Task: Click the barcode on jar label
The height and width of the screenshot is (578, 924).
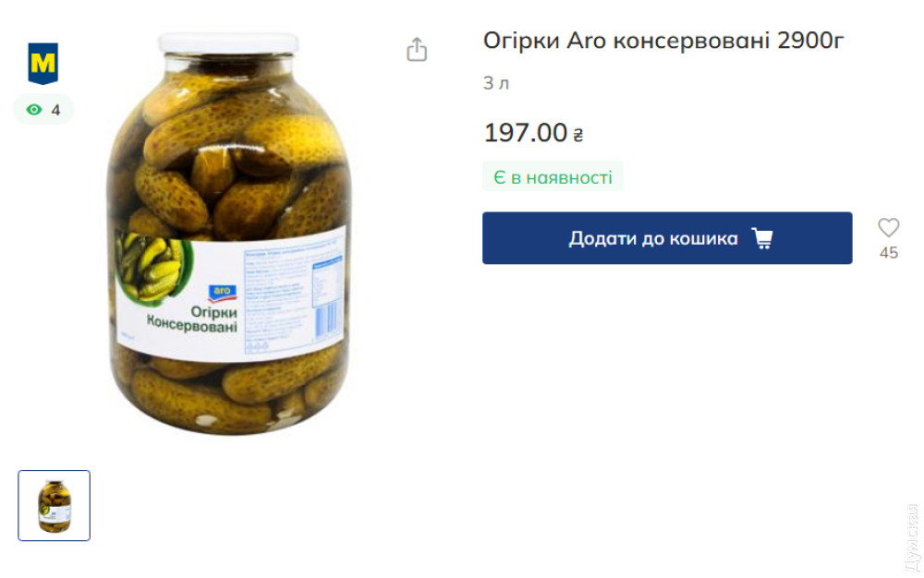Action: pyautogui.click(x=328, y=320)
